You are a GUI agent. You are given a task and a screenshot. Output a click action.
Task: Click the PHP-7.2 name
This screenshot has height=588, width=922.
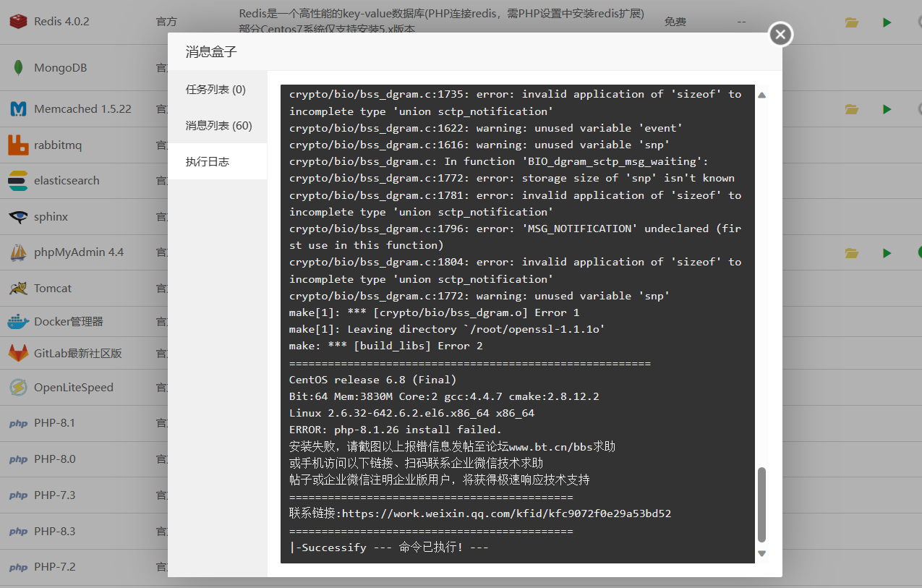click(54, 567)
